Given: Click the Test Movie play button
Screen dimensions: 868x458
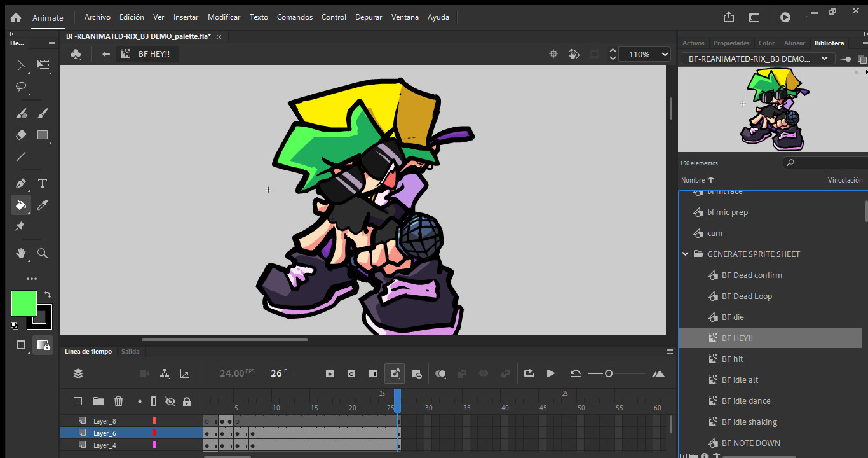Looking at the screenshot, I should [x=785, y=17].
